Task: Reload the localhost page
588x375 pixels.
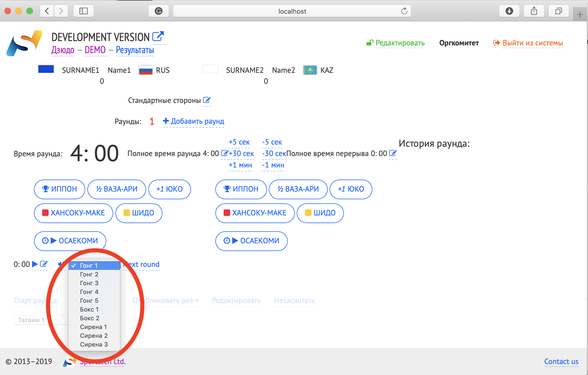Action: pos(404,11)
